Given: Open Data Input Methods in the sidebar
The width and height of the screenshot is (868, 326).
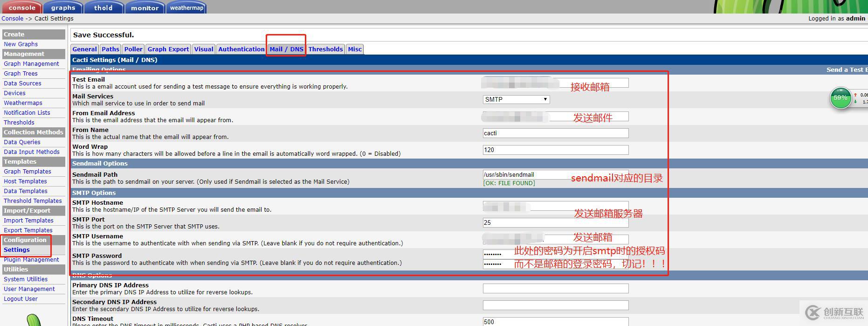Looking at the screenshot, I should 32,152.
